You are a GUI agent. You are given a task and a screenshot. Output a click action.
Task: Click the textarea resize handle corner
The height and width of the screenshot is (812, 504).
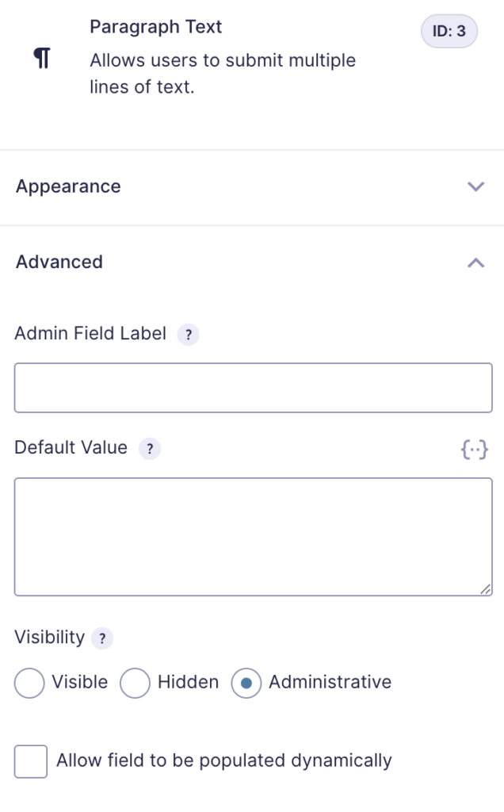(x=485, y=589)
